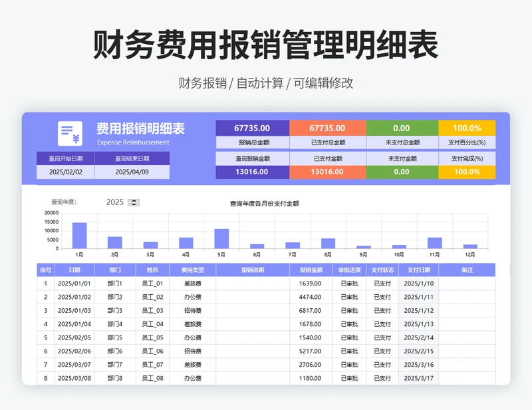532x410 pixels.
Task: Click the 5月 bar in the chart
Action: tap(221, 238)
